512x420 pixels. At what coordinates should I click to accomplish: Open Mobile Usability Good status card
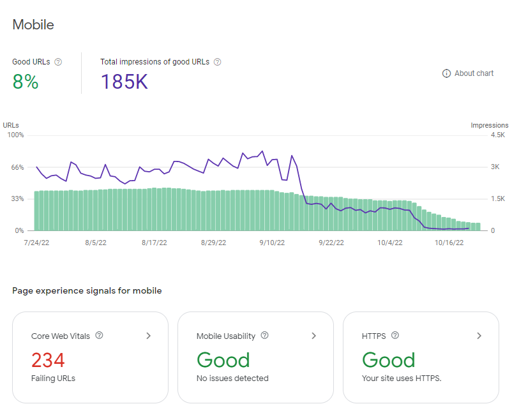pyautogui.click(x=255, y=357)
